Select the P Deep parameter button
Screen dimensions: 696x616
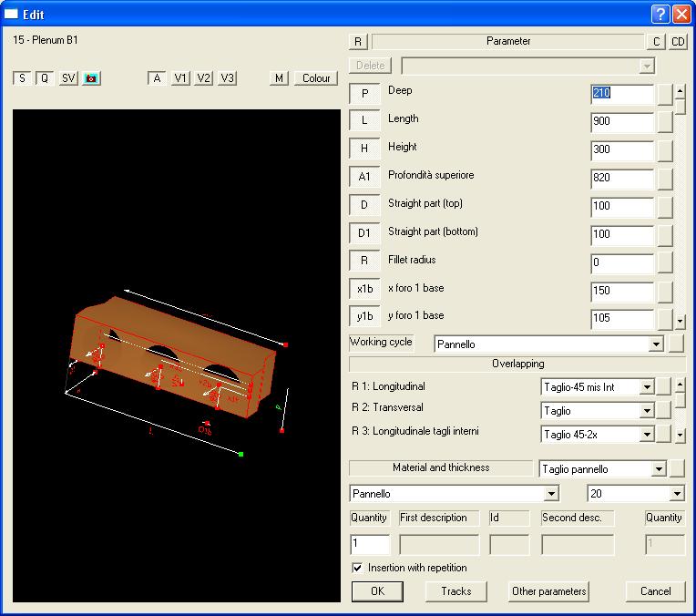click(364, 93)
